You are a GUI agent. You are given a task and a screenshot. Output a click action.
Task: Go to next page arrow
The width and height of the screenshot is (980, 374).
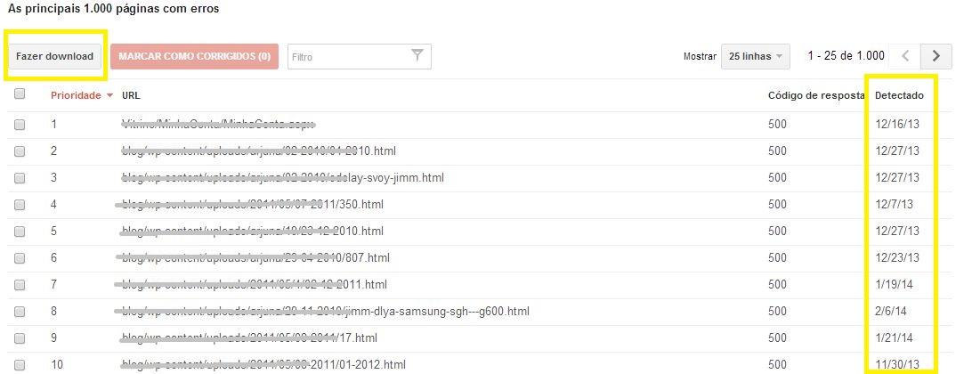936,56
